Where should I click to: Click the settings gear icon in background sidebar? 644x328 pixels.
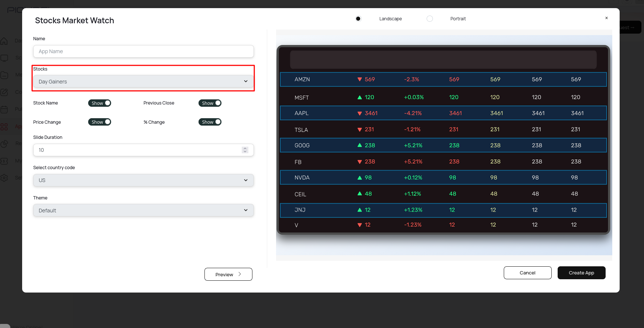tap(4, 178)
